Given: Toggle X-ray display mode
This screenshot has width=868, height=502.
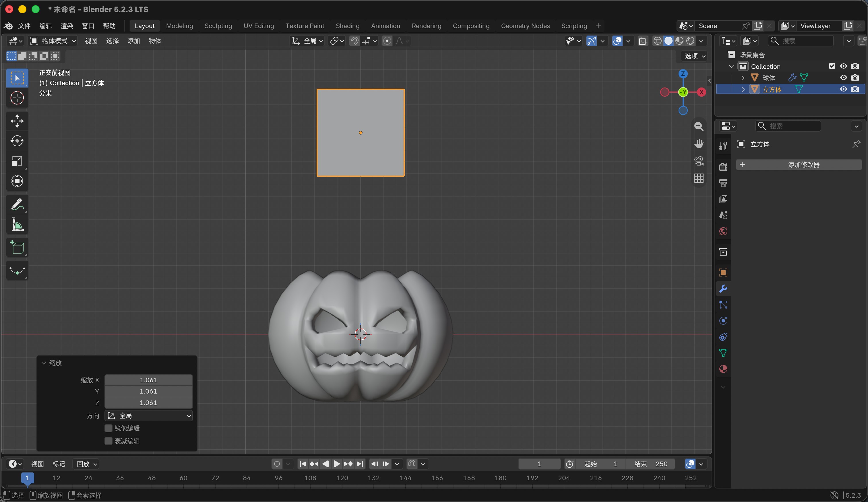Looking at the screenshot, I should click(x=643, y=41).
